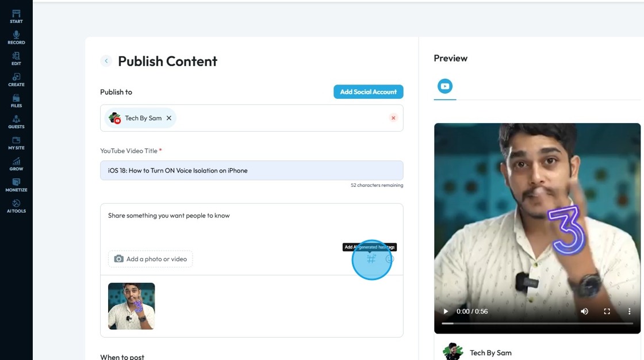Add AI-generated hashtags icon

(371, 259)
